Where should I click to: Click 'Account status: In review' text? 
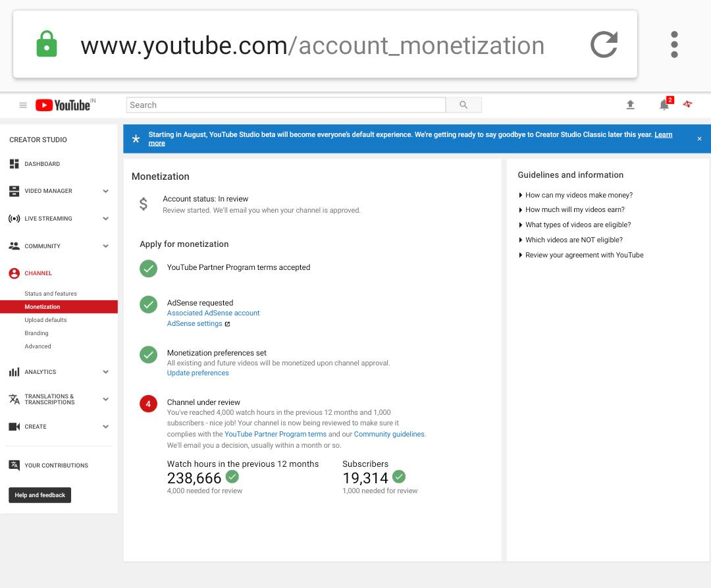point(205,199)
